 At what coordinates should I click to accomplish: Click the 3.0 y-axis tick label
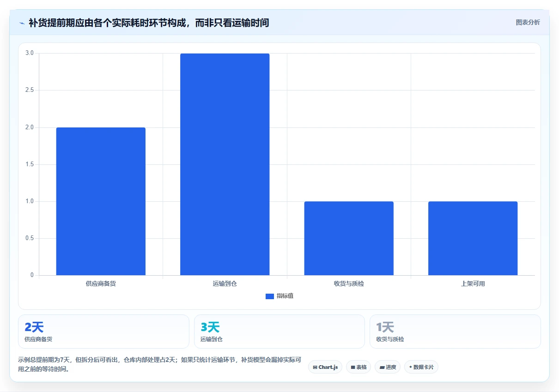click(x=30, y=53)
